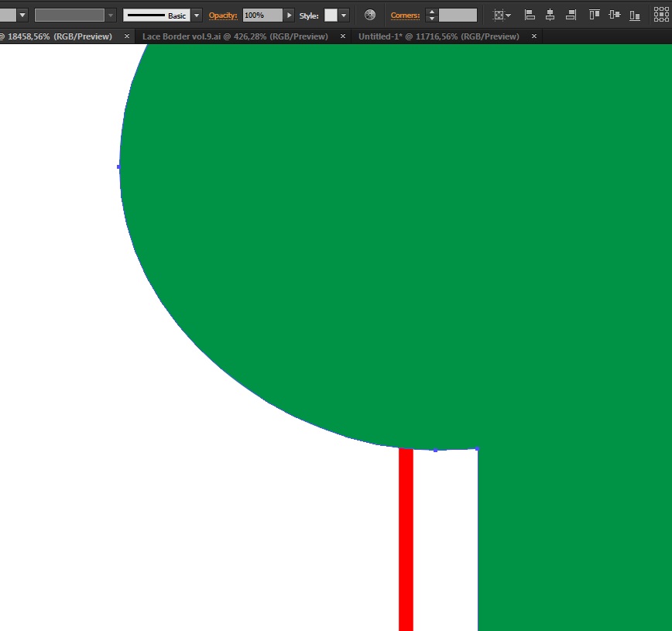Click the orange Opacity link label

coord(223,15)
